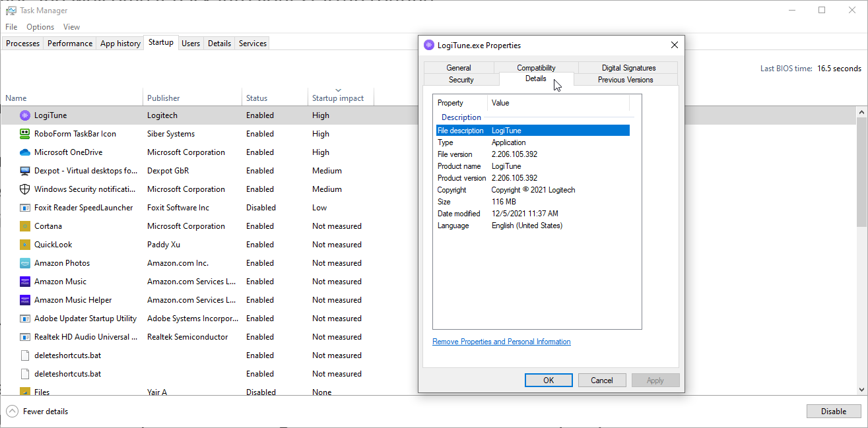This screenshot has width=868, height=428.
Task: Open the Options menu
Action: (40, 27)
